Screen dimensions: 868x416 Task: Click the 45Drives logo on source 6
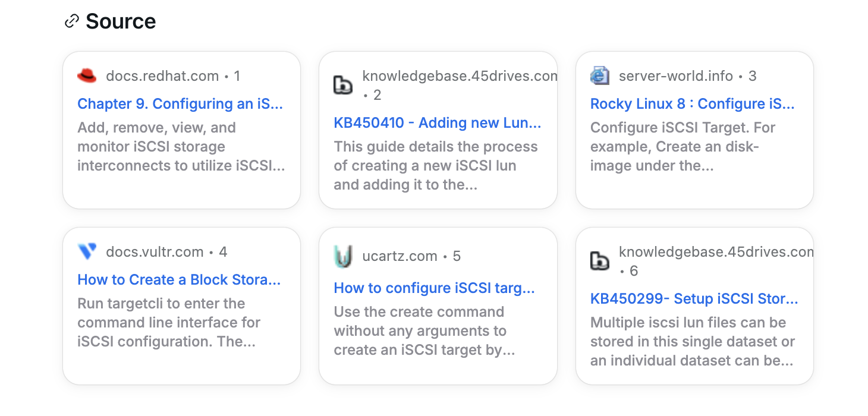click(x=600, y=261)
